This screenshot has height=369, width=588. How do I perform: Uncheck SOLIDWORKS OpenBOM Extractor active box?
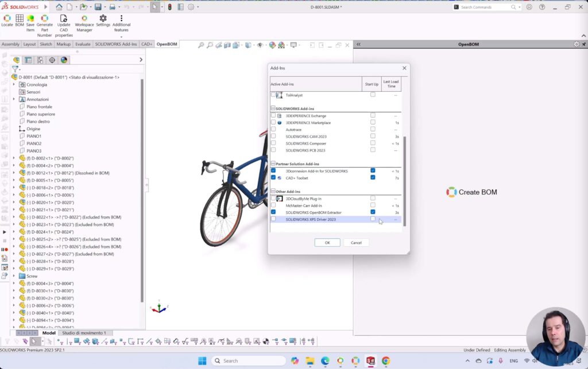click(x=273, y=212)
